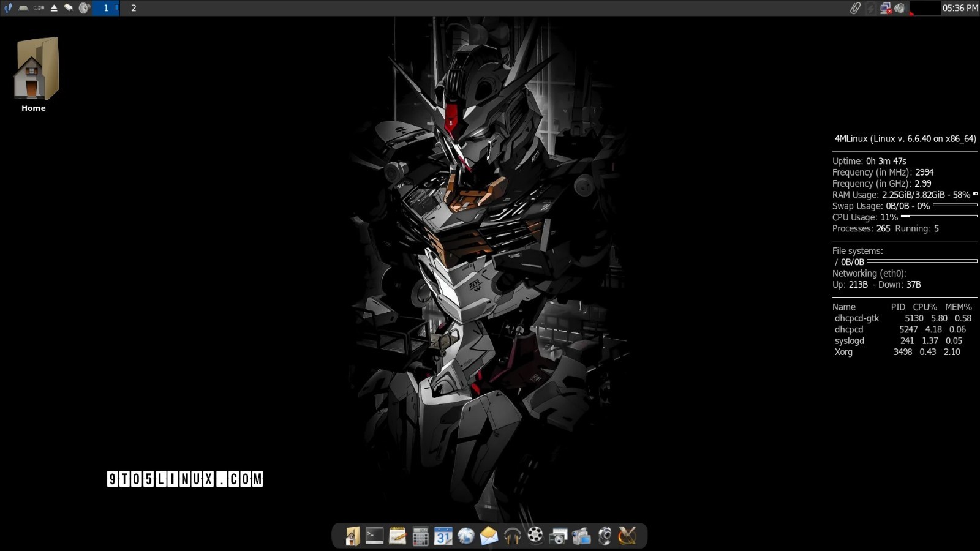The height and width of the screenshot is (551, 980).
Task: Start the audio player headphones icon
Action: click(x=513, y=536)
